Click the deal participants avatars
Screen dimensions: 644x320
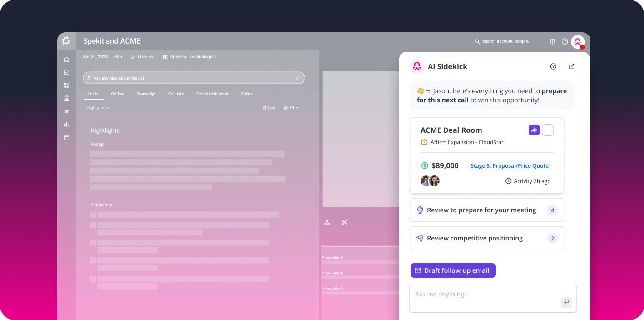(430, 181)
